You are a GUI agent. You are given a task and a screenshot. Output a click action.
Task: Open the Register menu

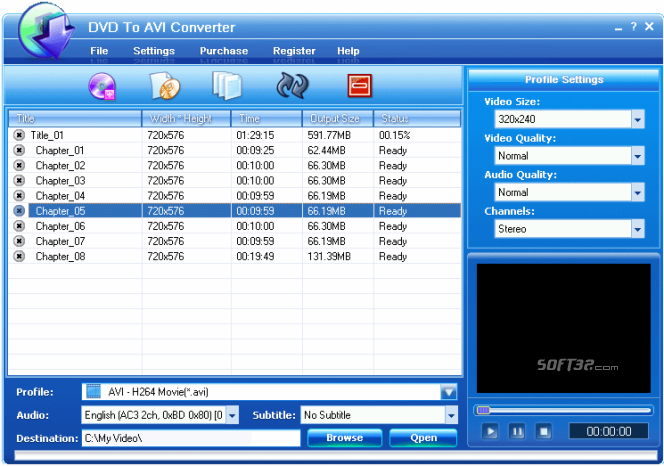[294, 51]
